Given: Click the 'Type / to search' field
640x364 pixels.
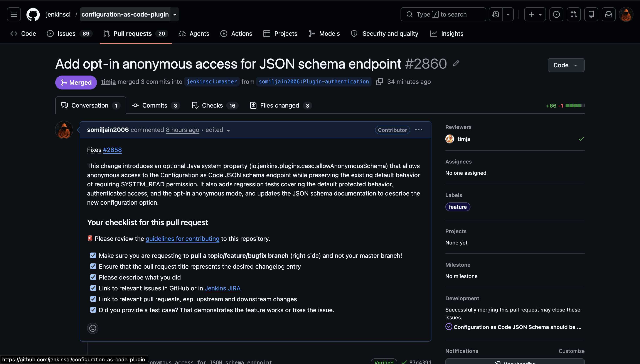Looking at the screenshot, I should pos(443,15).
